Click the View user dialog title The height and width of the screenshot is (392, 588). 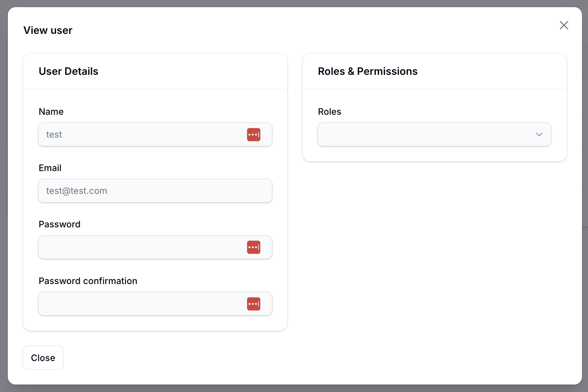[x=48, y=31]
